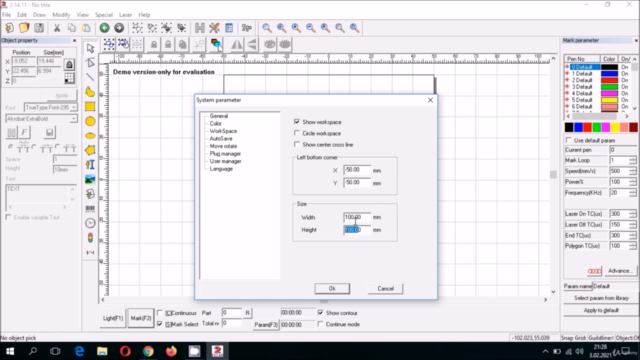Enable the Continuous marking checkbox
This screenshot has height=360, width=640.
pyautogui.click(x=160, y=313)
